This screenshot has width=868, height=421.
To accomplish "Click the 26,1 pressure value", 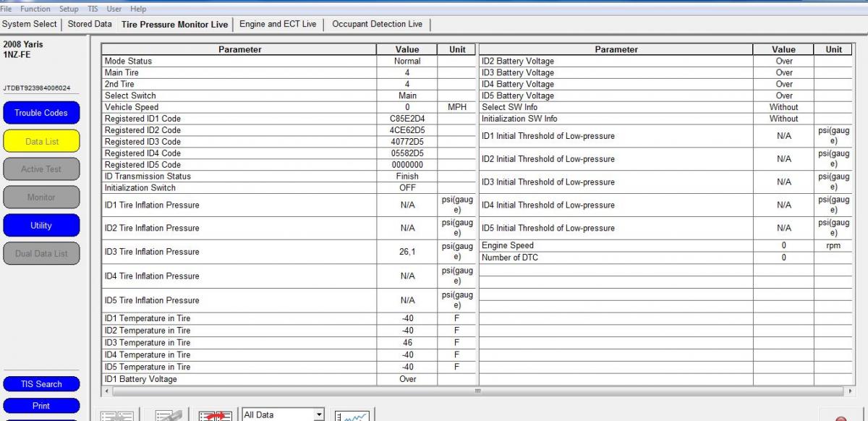I will click(407, 252).
